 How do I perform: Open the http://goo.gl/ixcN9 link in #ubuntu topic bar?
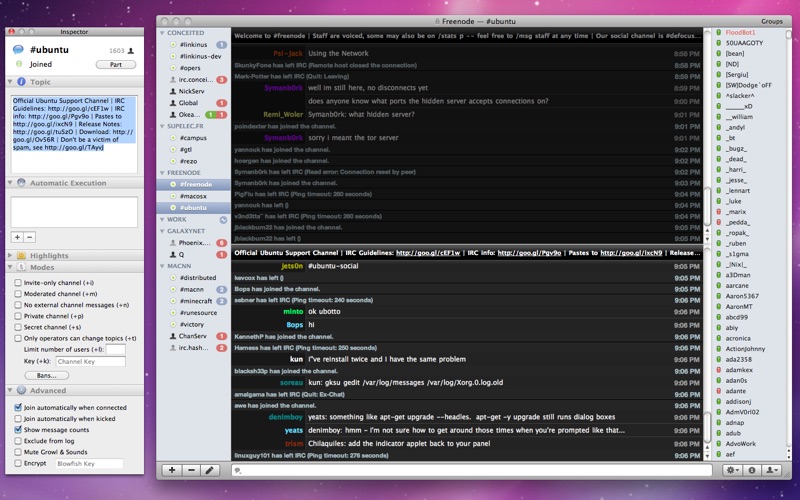(x=631, y=253)
